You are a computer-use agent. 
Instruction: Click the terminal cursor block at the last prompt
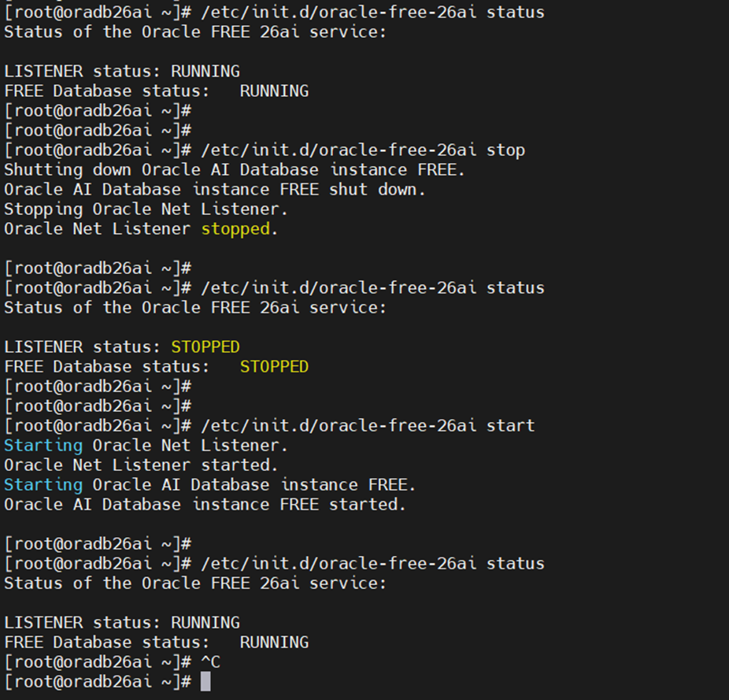click(x=205, y=682)
